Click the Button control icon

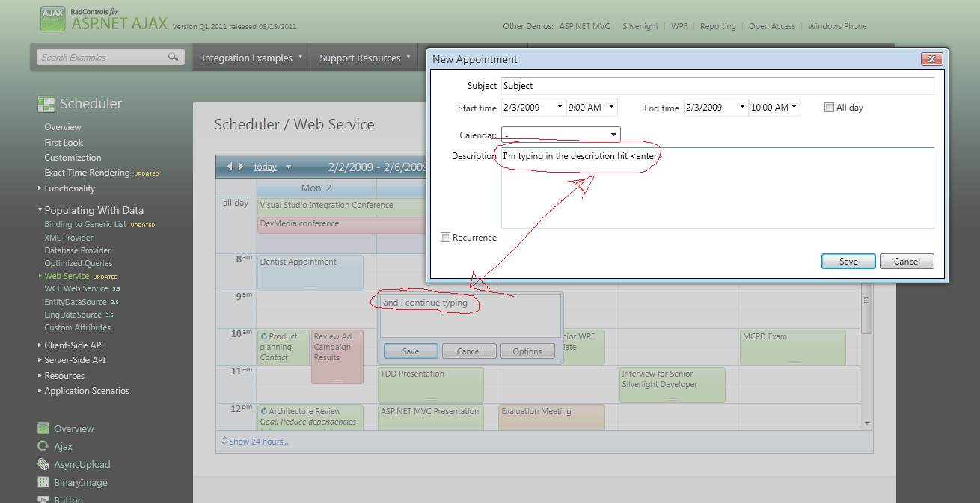(x=44, y=499)
